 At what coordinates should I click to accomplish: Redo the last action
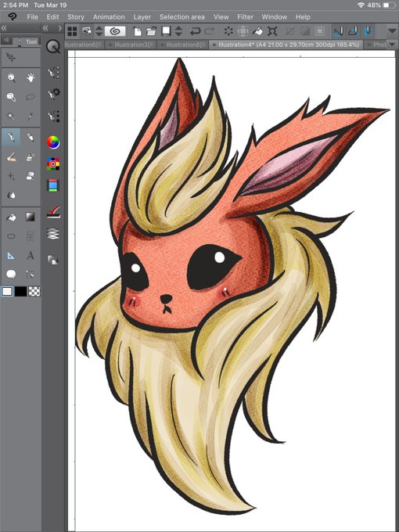coord(210,31)
